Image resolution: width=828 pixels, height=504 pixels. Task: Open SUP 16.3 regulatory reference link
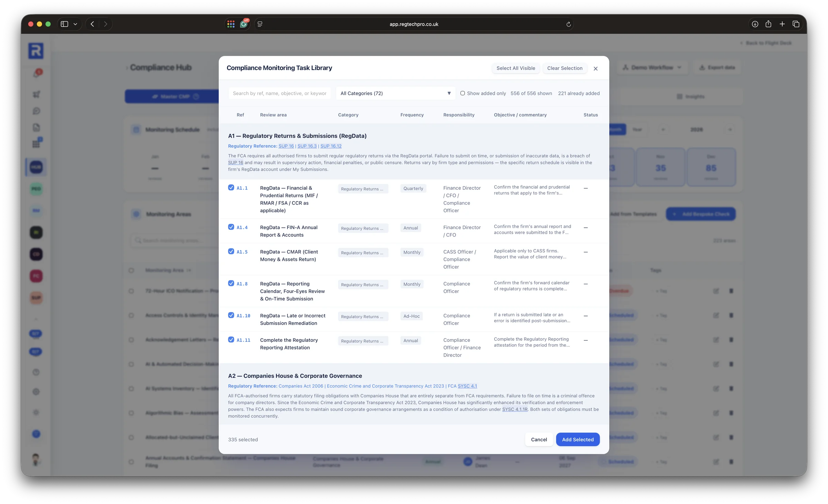[x=307, y=146]
